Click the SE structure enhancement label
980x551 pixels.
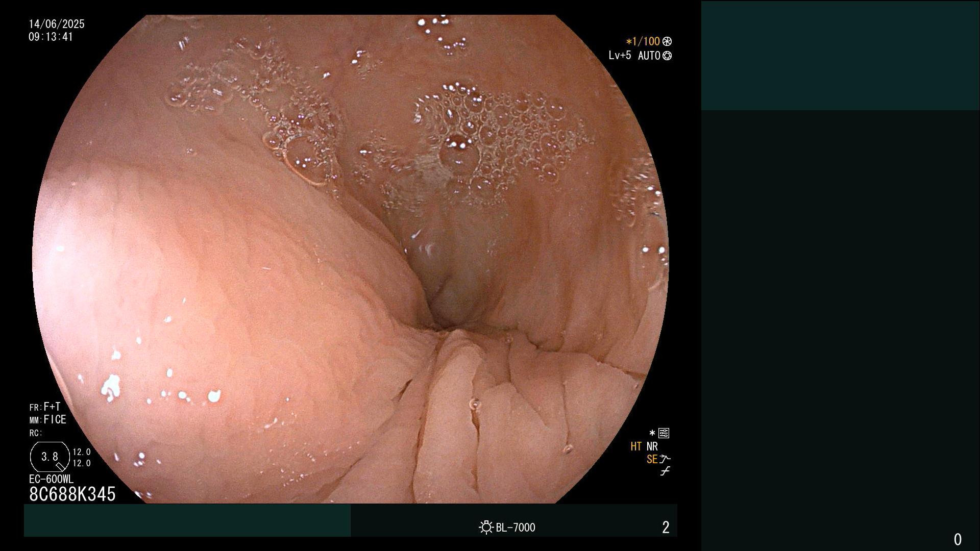click(652, 459)
